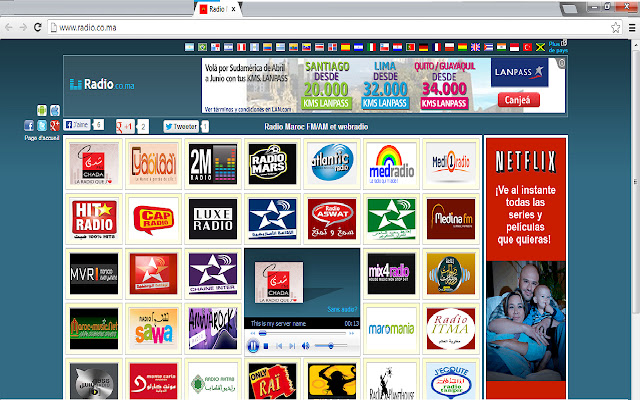Open the Monte Carlo Doualiya station
The height and width of the screenshot is (400, 640).
pyautogui.click(x=153, y=381)
